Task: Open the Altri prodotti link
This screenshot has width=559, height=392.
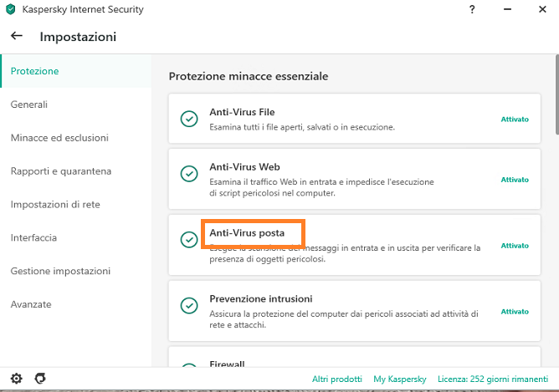Action: point(337,379)
